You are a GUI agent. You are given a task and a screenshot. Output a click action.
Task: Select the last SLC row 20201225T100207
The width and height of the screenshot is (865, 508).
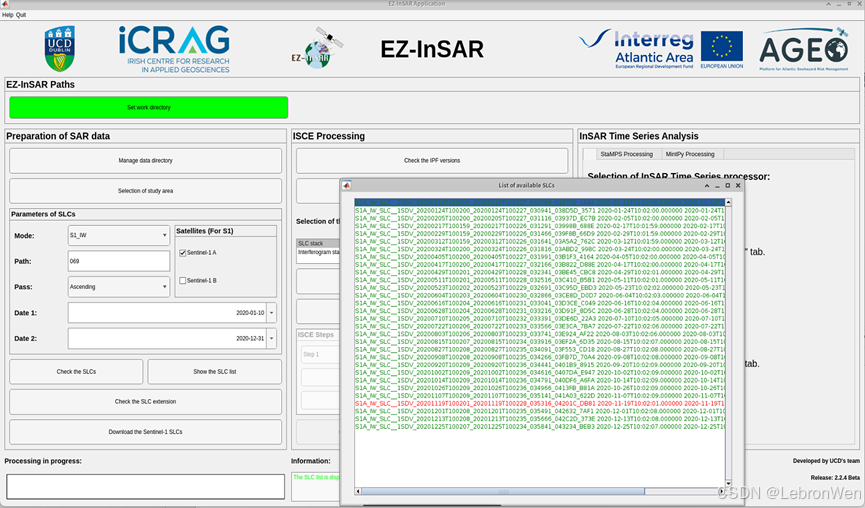[540, 426]
